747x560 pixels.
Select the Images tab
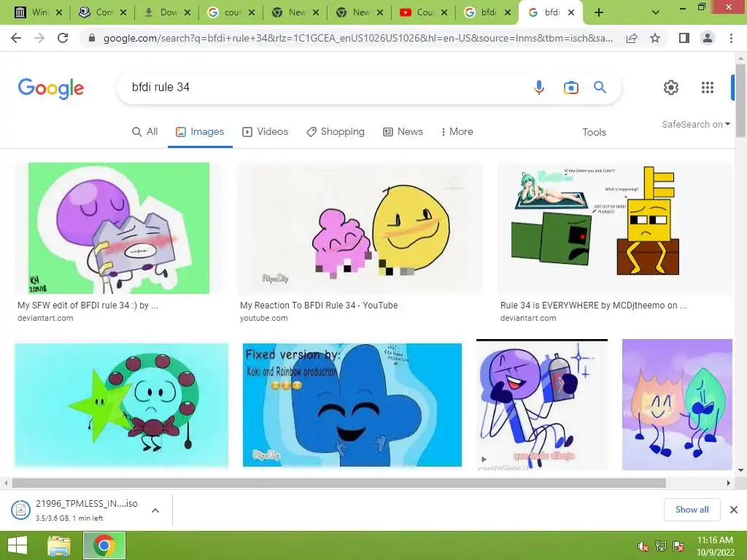[x=200, y=131]
